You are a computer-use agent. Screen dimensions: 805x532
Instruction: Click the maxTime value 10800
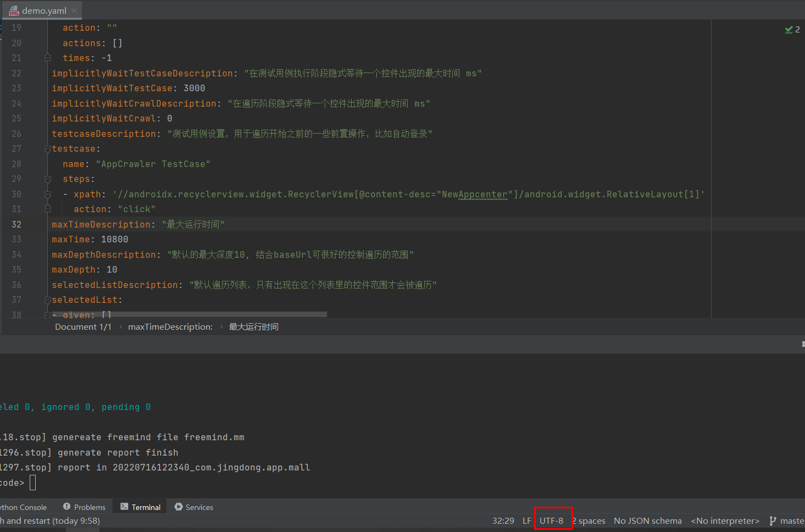pos(115,239)
